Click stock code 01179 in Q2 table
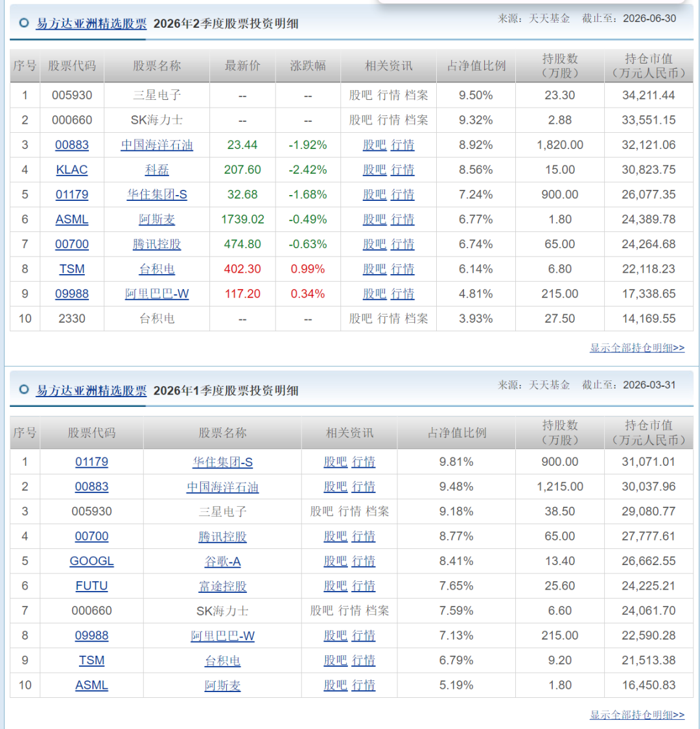Image resolution: width=700 pixels, height=729 pixels. [x=72, y=194]
